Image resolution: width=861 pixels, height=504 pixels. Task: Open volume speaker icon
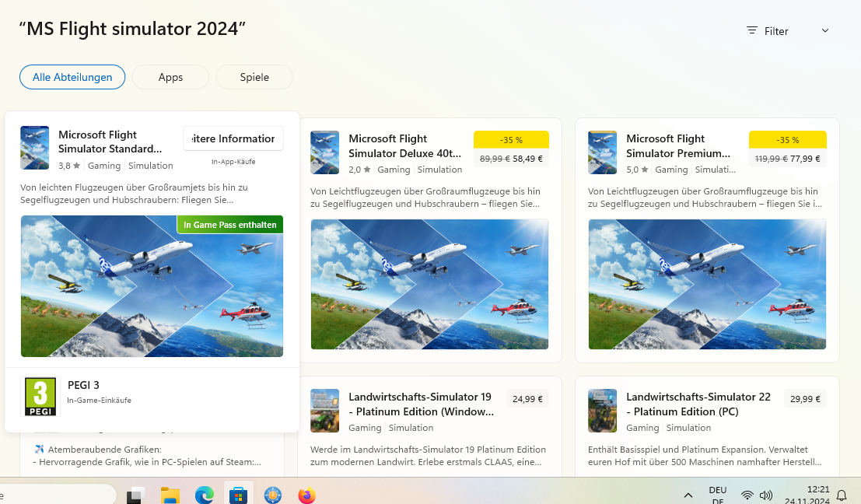tap(766, 495)
